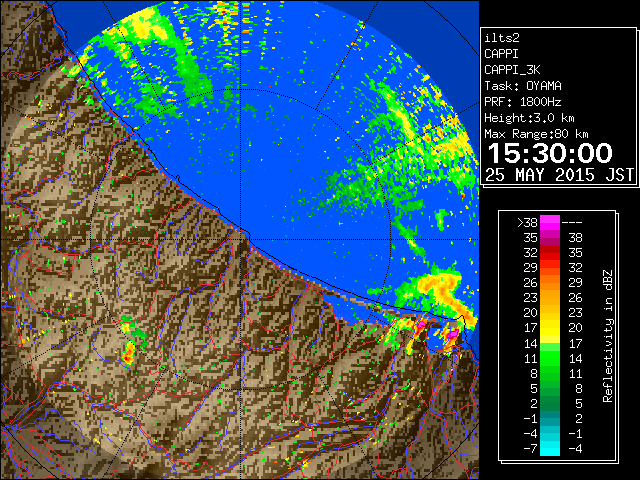Viewport: 640px width, 480px height.
Task: Click the magenta >38 dBZ legend swatch
Action: [550, 223]
